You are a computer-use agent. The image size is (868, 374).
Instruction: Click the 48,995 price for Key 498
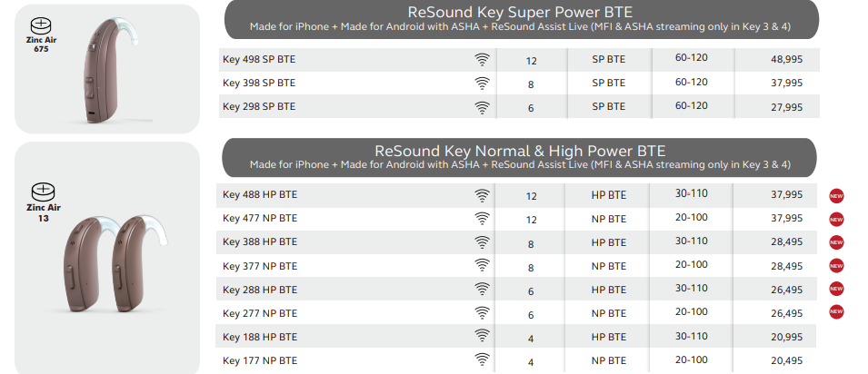pos(786,59)
